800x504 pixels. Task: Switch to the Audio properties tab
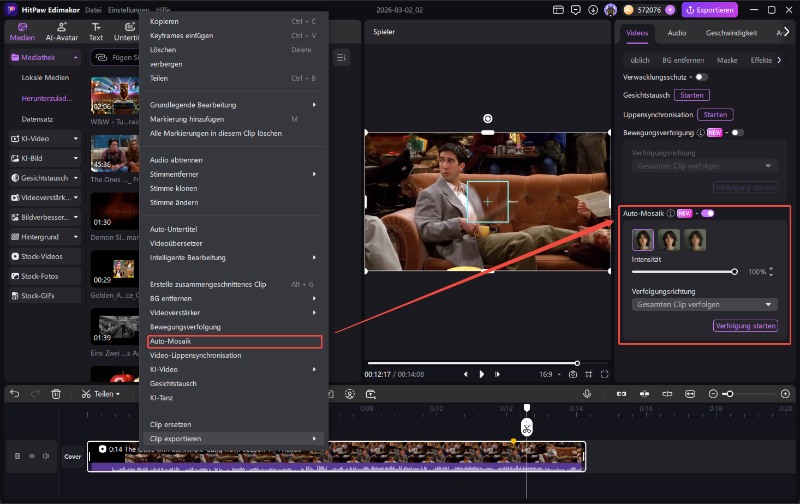677,33
